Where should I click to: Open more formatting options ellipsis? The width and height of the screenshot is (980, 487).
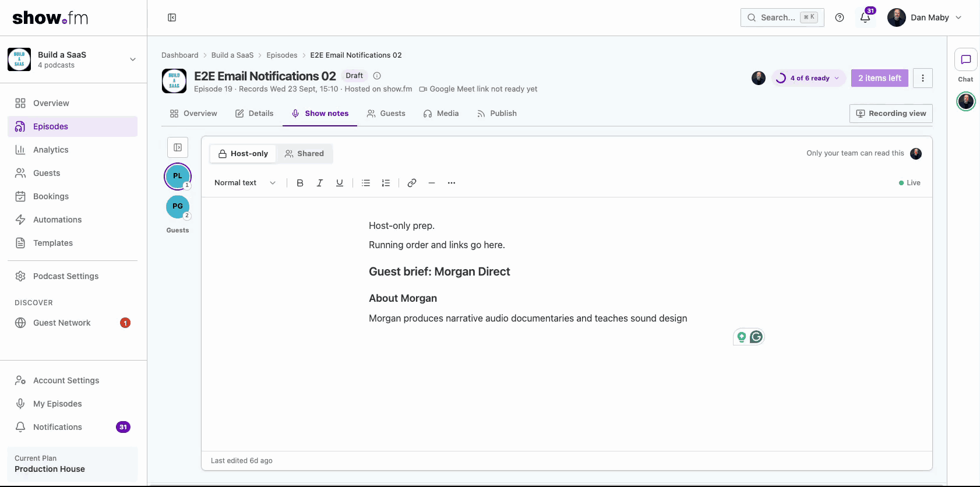coord(452,183)
